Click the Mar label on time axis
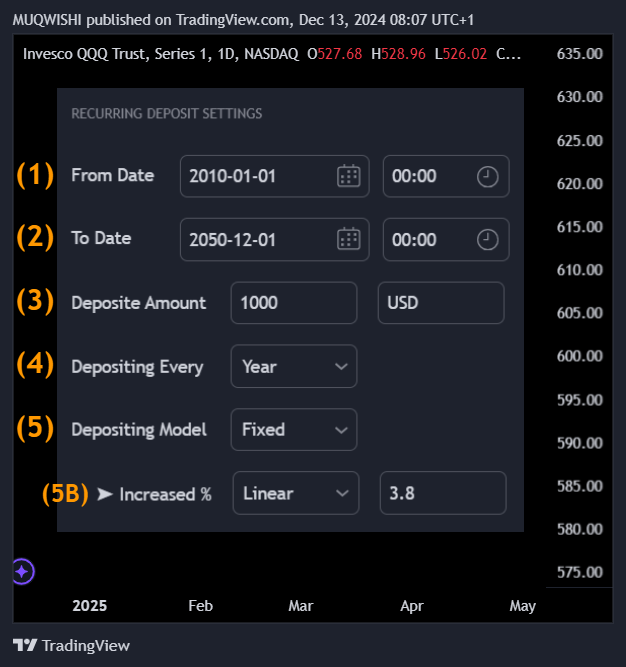 click(x=301, y=606)
